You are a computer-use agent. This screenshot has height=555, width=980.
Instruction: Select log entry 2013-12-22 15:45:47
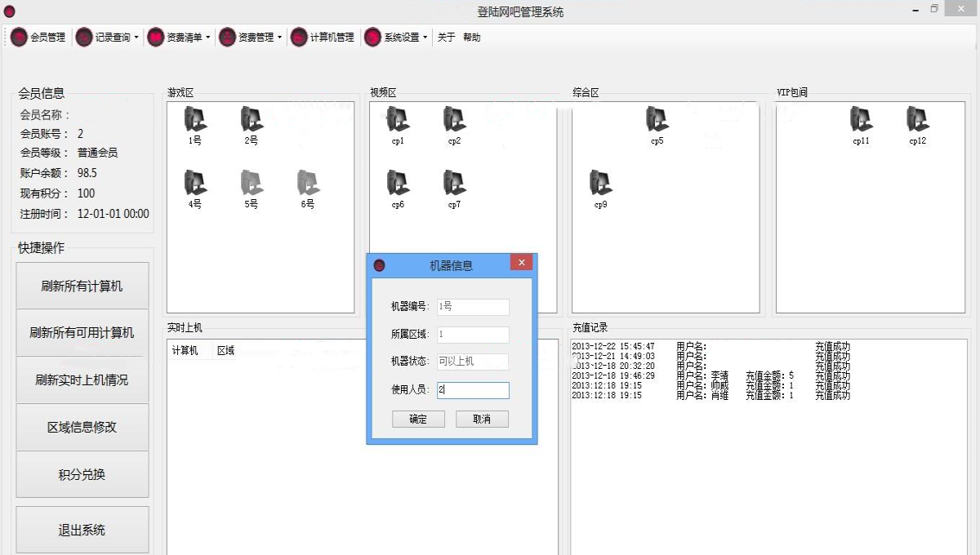point(710,347)
